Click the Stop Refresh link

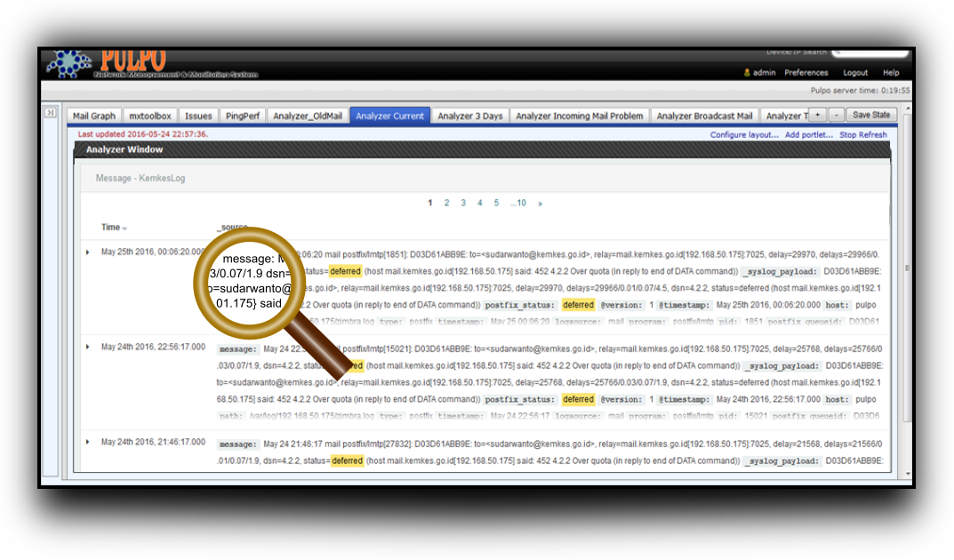tap(862, 135)
